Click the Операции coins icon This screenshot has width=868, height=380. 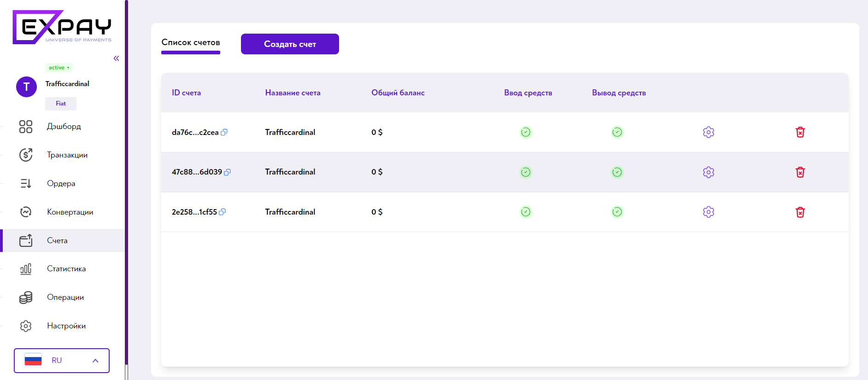26,298
